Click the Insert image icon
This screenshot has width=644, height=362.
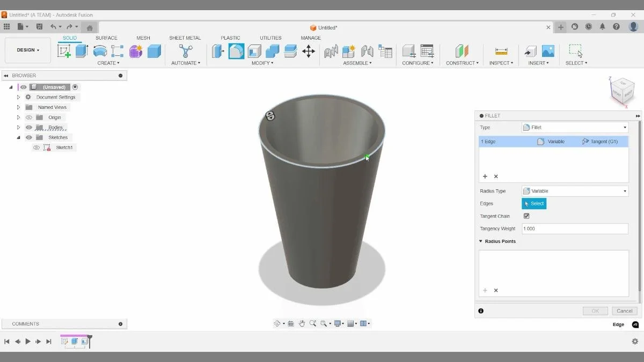coord(548,52)
